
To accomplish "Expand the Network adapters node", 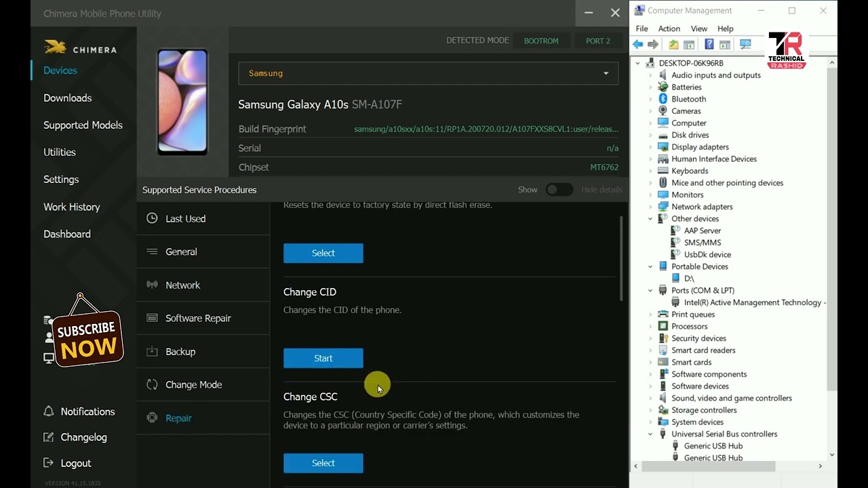I will (x=650, y=207).
